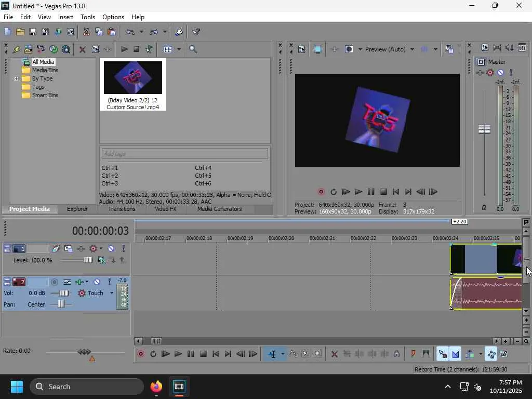Screen dimensions: 532x399
Task: Click the Video Preview on External Monitor icon
Action: coord(317,49)
